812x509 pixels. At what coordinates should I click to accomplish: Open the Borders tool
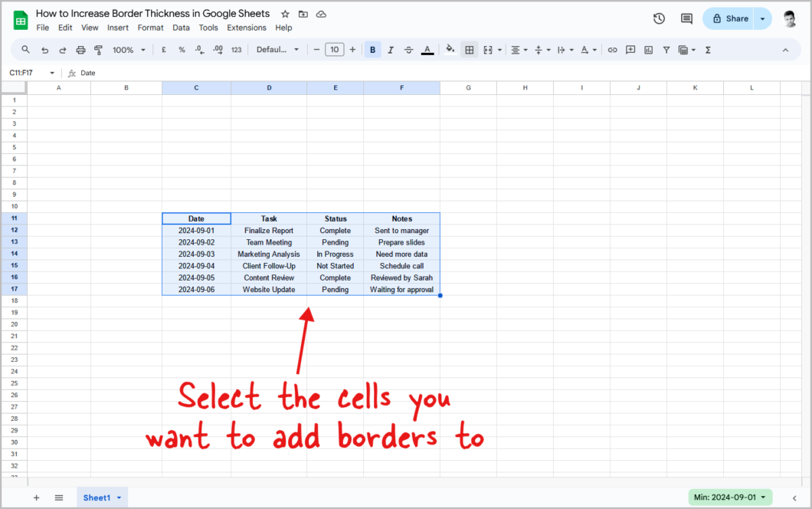click(469, 50)
